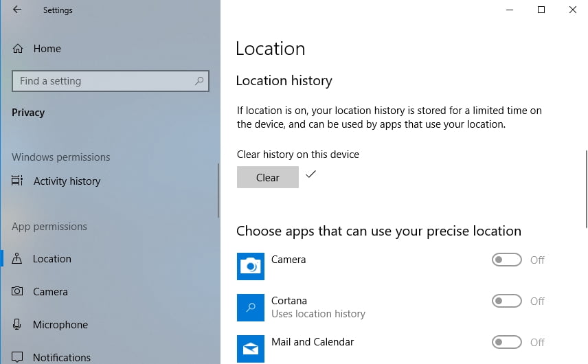Enable location for Cortana
Image resolution: width=588 pixels, height=364 pixels.
point(507,301)
